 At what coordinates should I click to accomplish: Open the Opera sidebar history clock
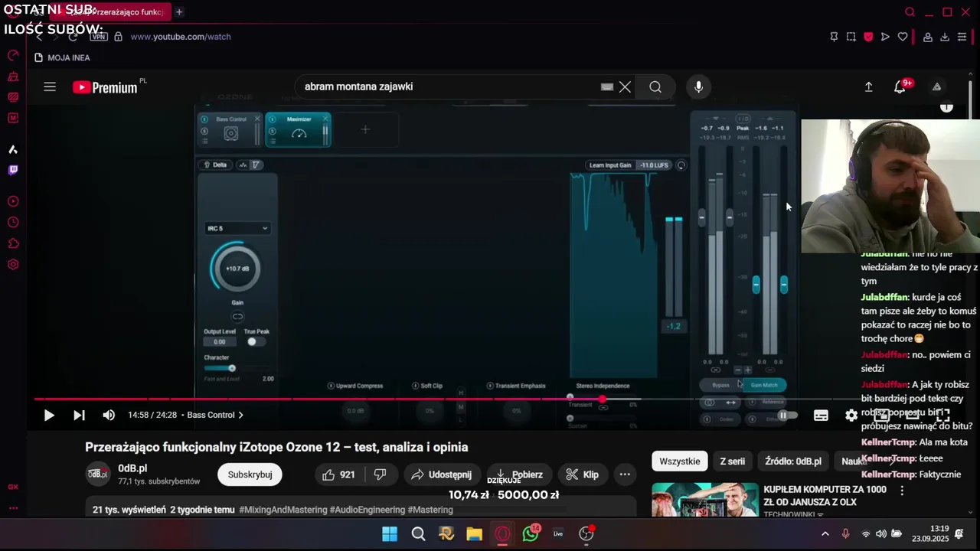13,223
